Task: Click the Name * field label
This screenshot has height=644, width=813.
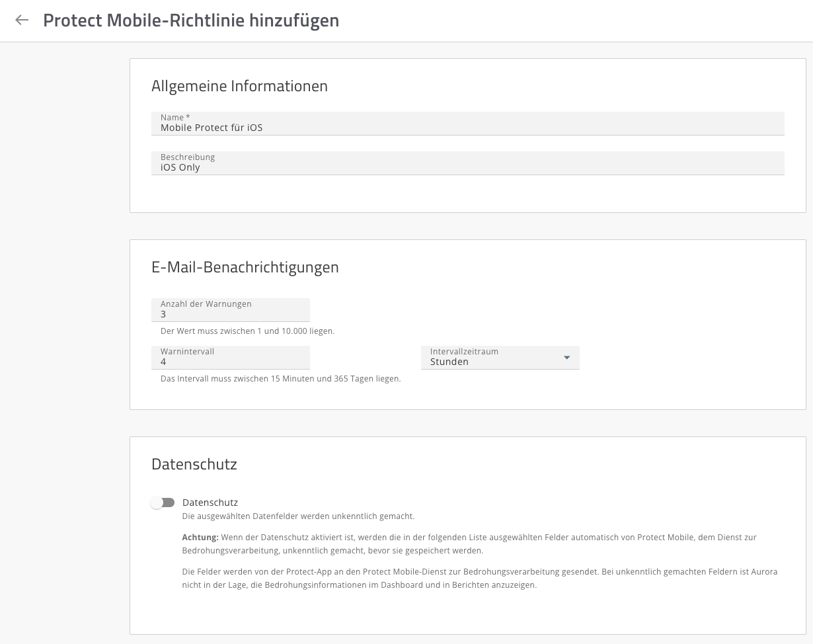Action: tap(175, 118)
